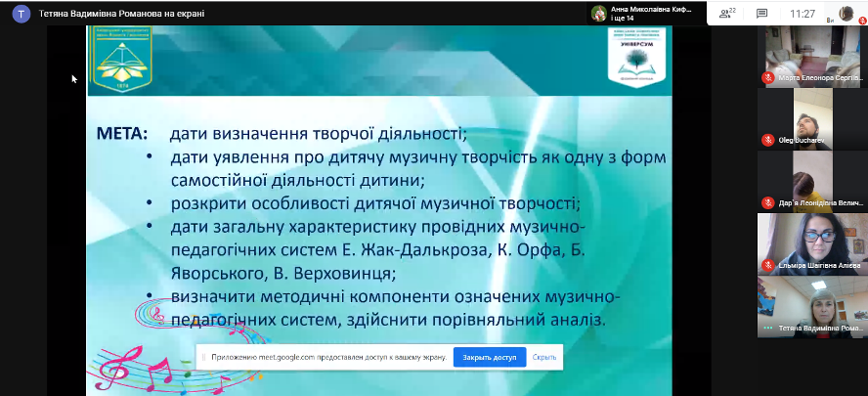868x396 pixels.
Task: Click speaking indicator dots on Тетяна Вадимівна's tile
Action: coord(767,328)
